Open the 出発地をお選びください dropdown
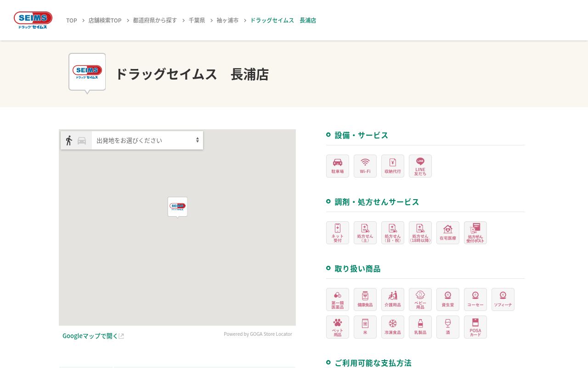 point(147,140)
